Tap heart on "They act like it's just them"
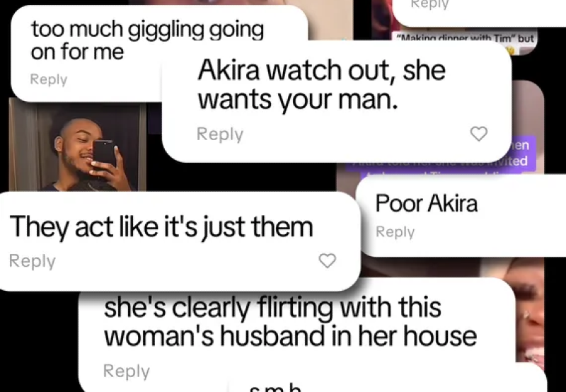 (328, 260)
